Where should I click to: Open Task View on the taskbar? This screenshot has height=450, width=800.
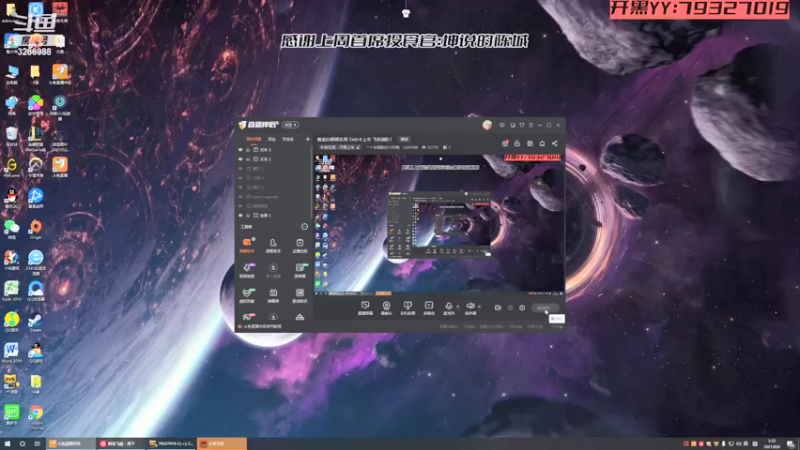click(37, 444)
